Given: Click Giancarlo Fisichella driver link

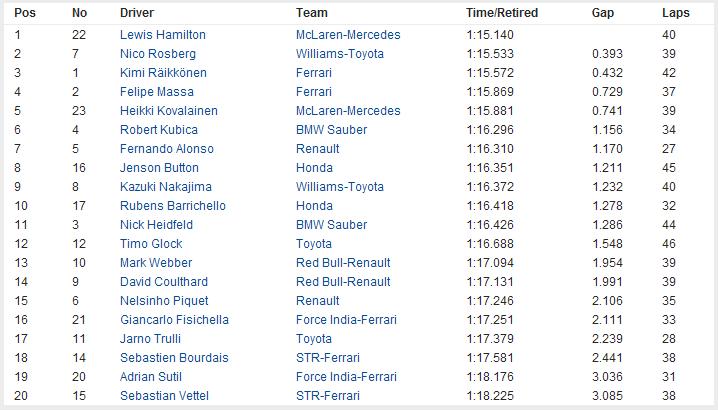Looking at the screenshot, I should 174,319.
